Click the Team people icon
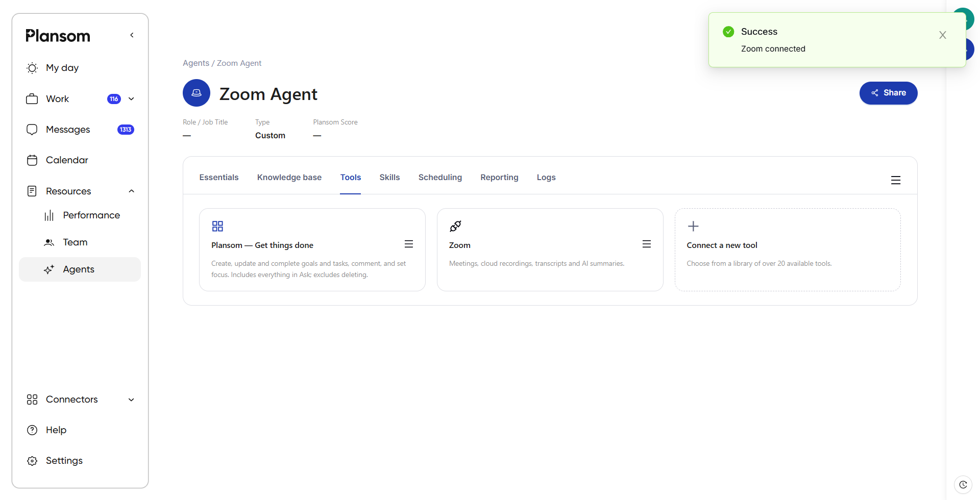The height and width of the screenshot is (500, 980). pos(49,243)
